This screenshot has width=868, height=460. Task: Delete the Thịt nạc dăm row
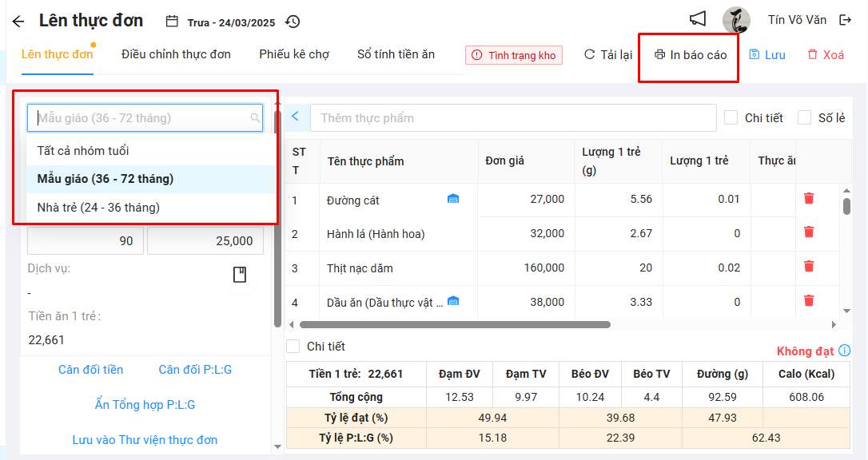click(809, 267)
